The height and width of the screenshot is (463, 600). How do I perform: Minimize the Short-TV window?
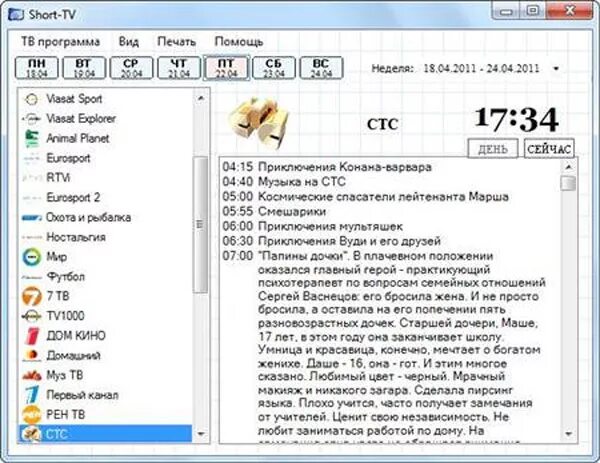pos(506,12)
